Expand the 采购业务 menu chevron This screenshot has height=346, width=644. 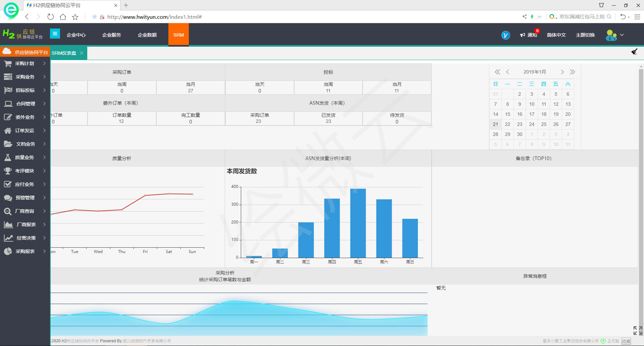click(x=44, y=77)
